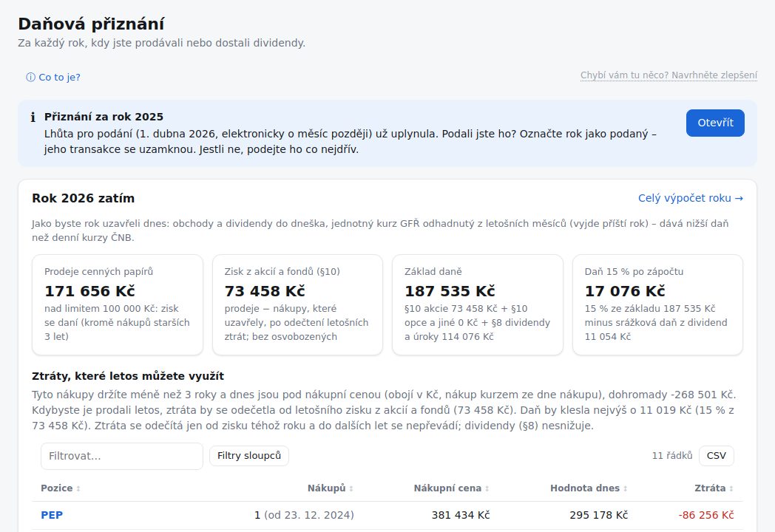Viewport: 775px width, 532px height.
Task: Select the 'Zisk z akcií a fondů (§10)' card
Action: [x=297, y=304]
